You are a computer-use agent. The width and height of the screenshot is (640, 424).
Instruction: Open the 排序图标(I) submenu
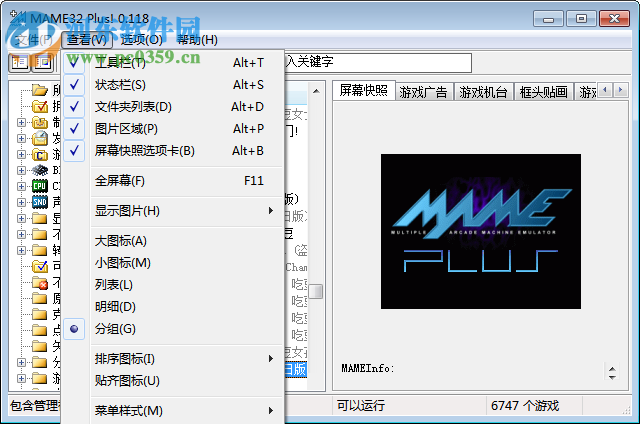coord(173,359)
